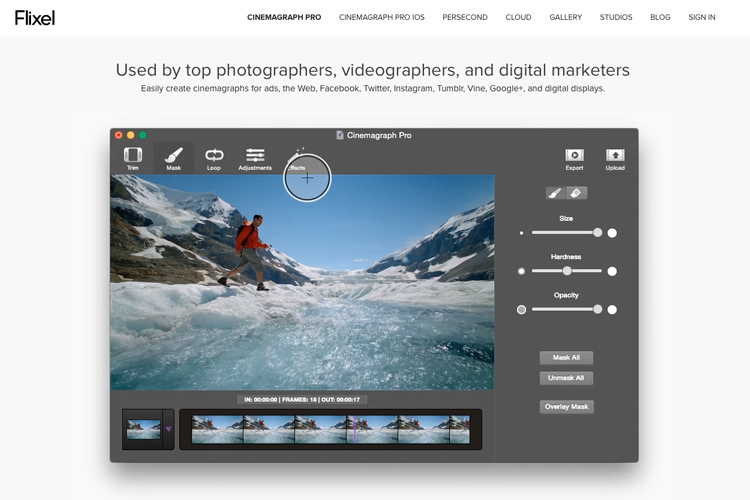Click the low opacity circle icon
Screen dimensions: 750x500
pos(521,310)
